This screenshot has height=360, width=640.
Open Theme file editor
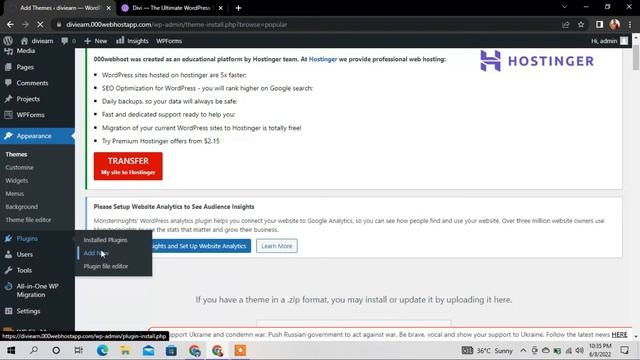click(x=28, y=220)
